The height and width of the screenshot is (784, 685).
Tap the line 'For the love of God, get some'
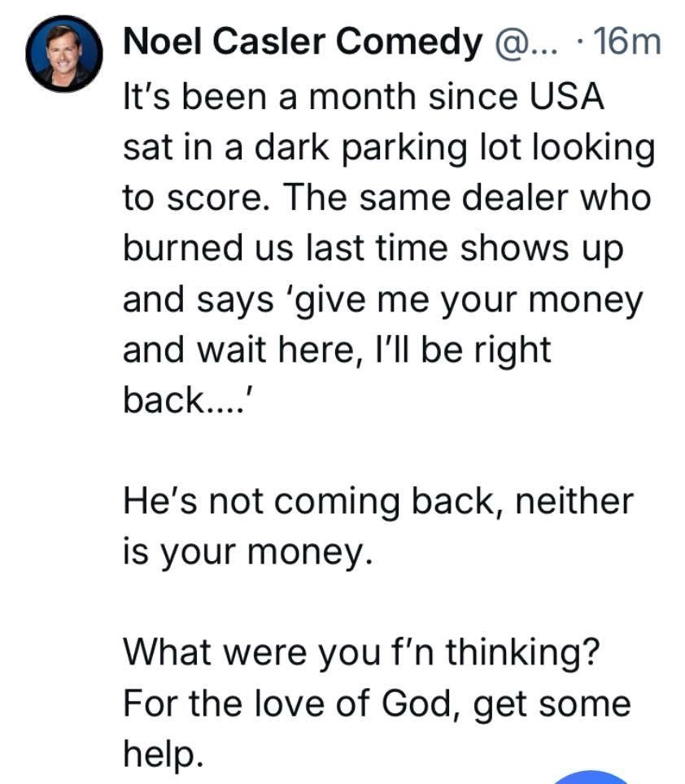click(x=377, y=703)
